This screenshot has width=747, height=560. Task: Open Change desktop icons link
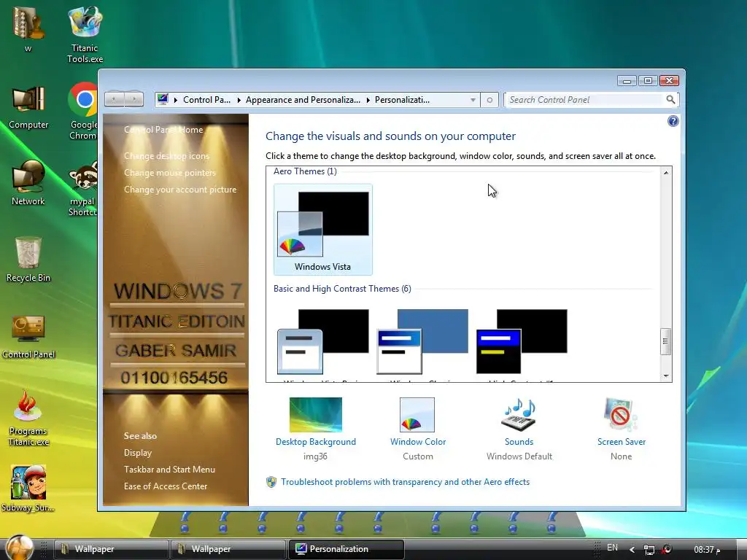click(x=166, y=156)
